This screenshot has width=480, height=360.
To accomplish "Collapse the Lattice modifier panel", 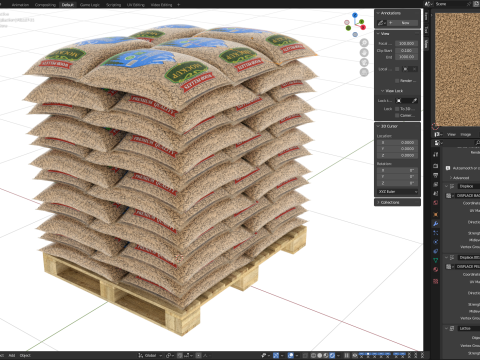I will [446, 328].
